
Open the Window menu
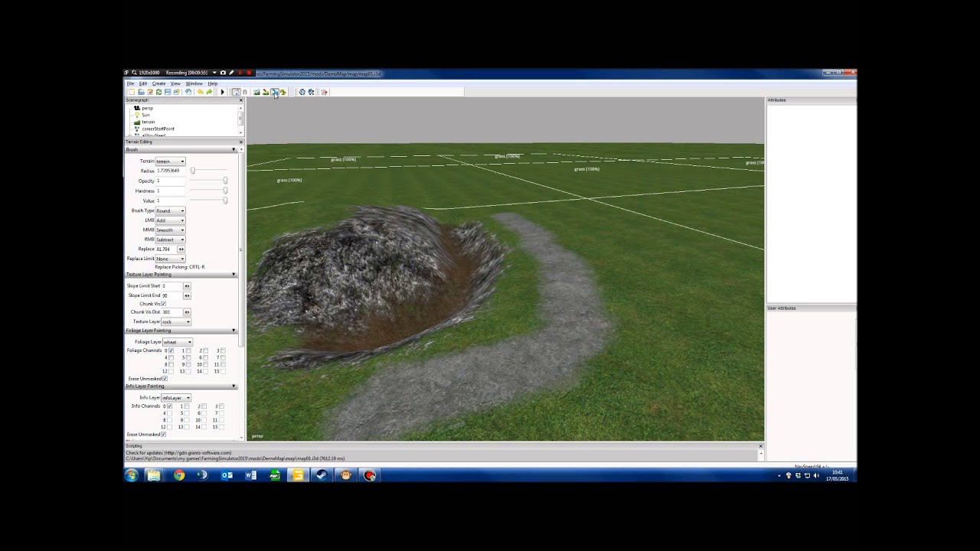194,83
